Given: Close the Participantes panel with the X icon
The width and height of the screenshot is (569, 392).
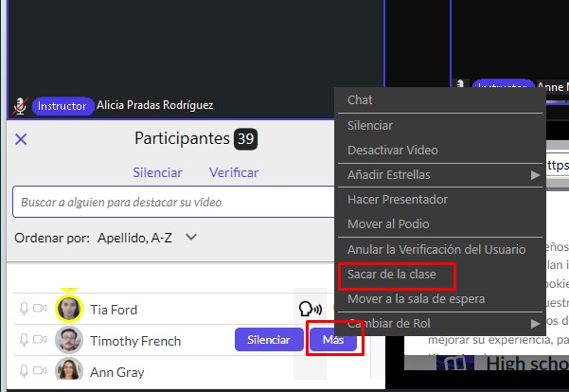Looking at the screenshot, I should 21,139.
